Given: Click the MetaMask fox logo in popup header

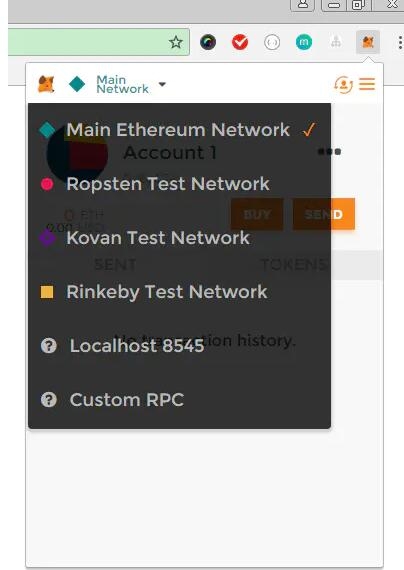Looking at the screenshot, I should pos(46,84).
